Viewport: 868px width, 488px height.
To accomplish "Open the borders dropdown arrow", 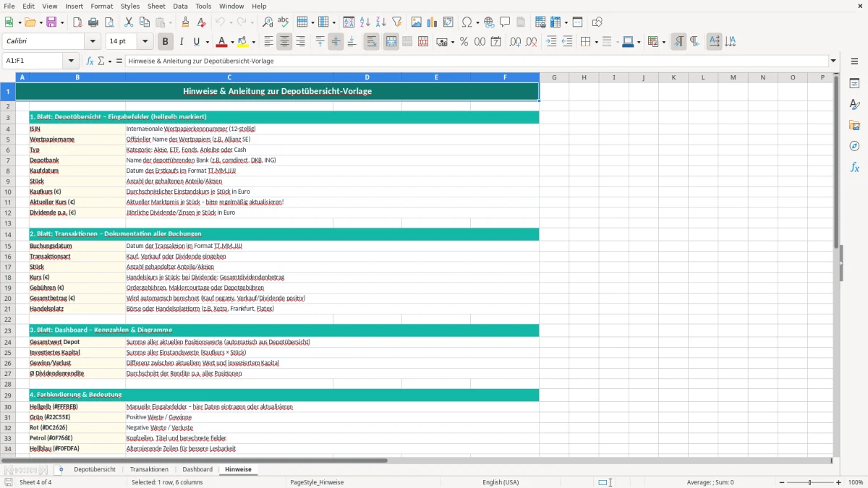I will pyautogui.click(x=595, y=42).
